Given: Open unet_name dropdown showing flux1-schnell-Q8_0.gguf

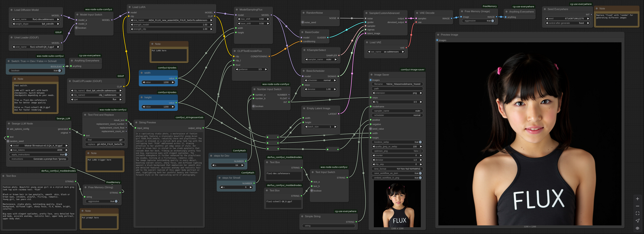Looking at the screenshot, I should click(x=36, y=47).
